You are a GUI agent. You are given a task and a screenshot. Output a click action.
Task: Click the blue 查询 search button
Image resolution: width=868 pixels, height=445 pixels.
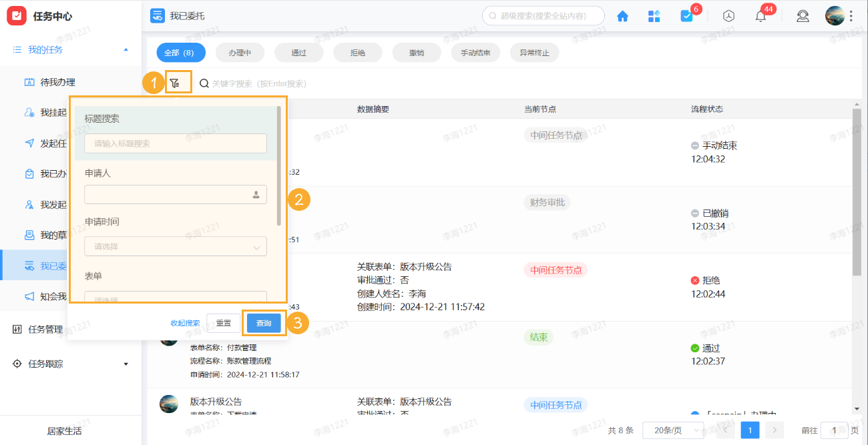click(x=264, y=322)
